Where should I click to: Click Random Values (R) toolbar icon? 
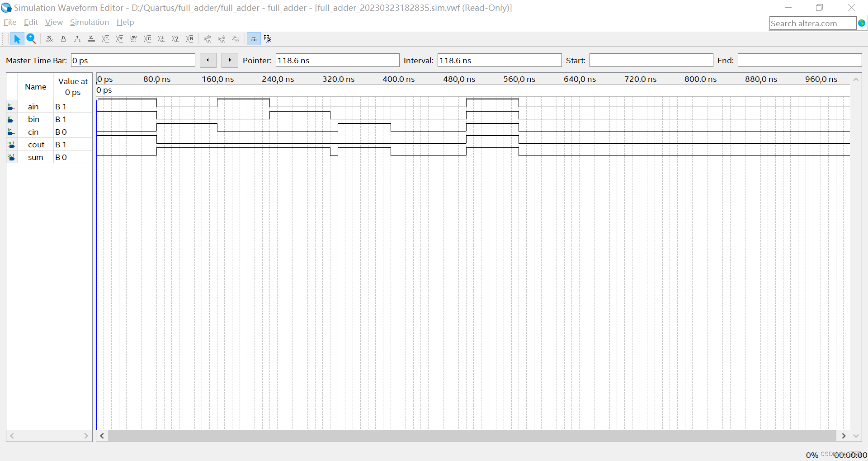click(190, 39)
